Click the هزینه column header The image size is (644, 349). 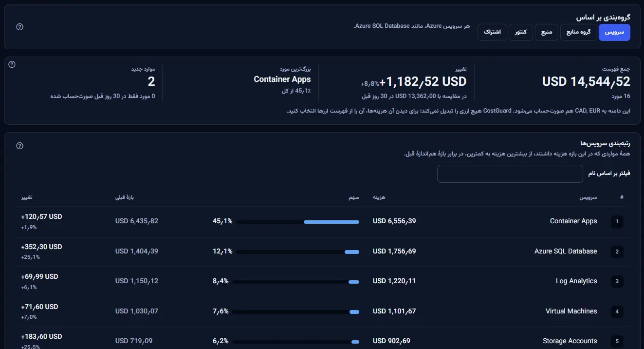379,197
